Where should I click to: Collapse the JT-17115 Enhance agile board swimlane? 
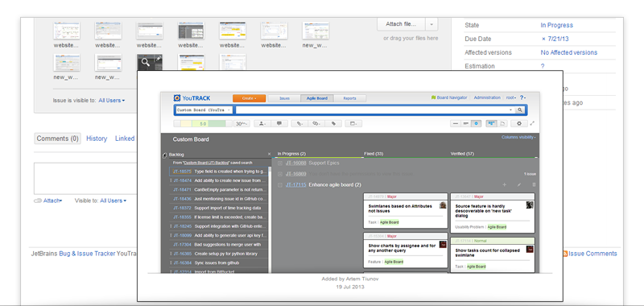pos(279,185)
